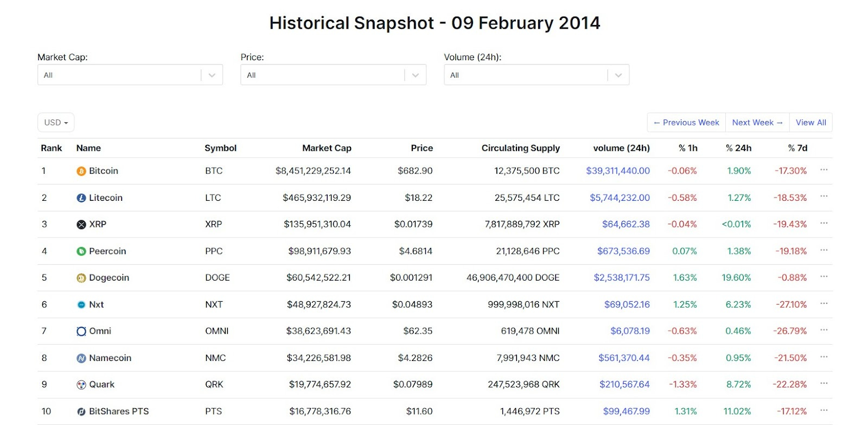
Task: Sort by % 1h column header
Action: (x=688, y=148)
